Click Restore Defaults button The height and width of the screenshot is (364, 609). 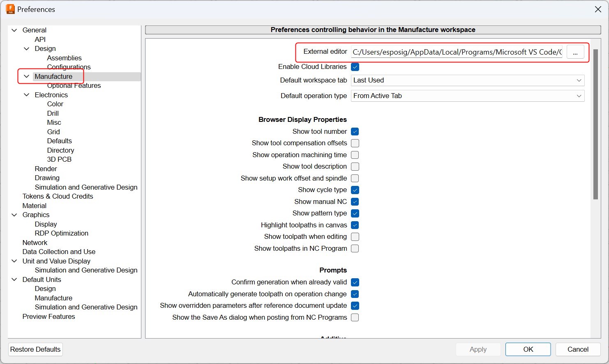[35, 349]
